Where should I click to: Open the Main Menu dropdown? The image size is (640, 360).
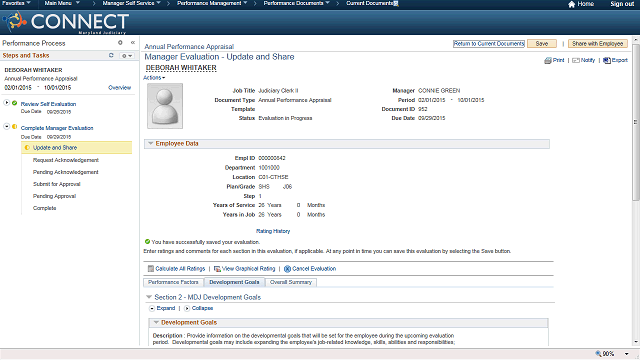tap(62, 3)
